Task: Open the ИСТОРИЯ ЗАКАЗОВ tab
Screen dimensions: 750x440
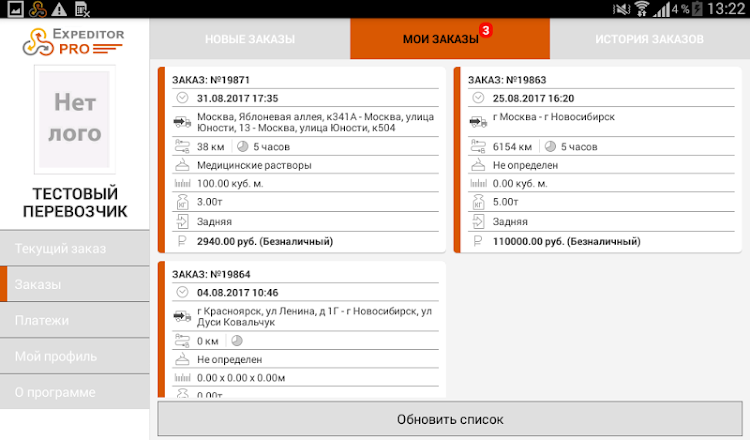Action: coord(650,39)
